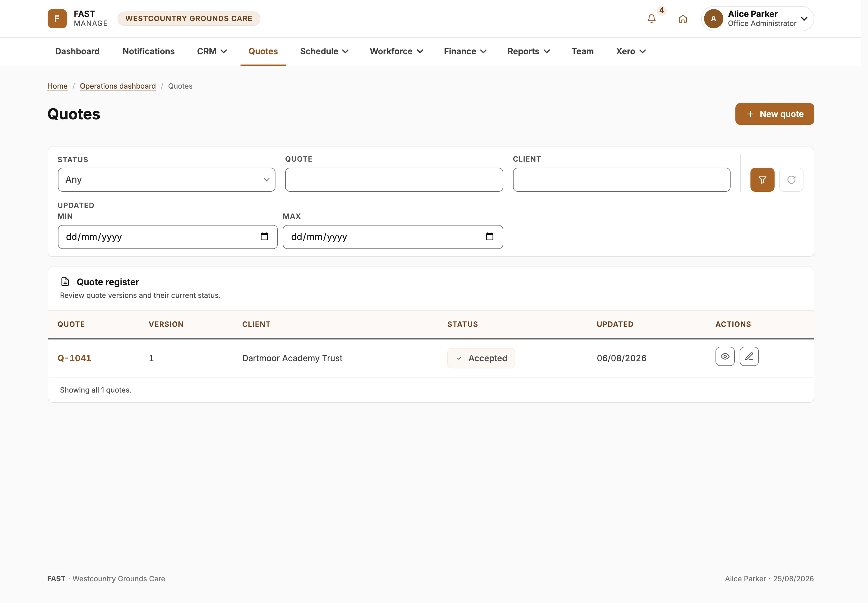Open quote Q-1041 link
The height and width of the screenshot is (603, 868).
point(74,358)
